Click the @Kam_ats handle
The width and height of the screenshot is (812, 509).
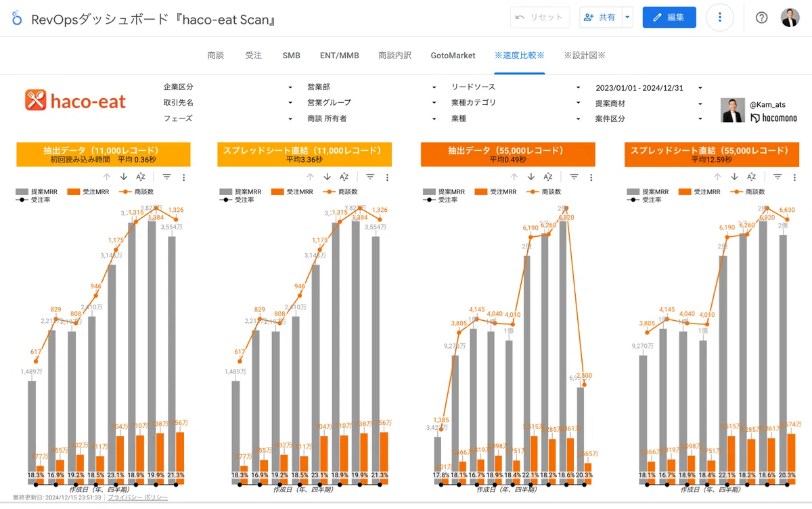pos(768,105)
